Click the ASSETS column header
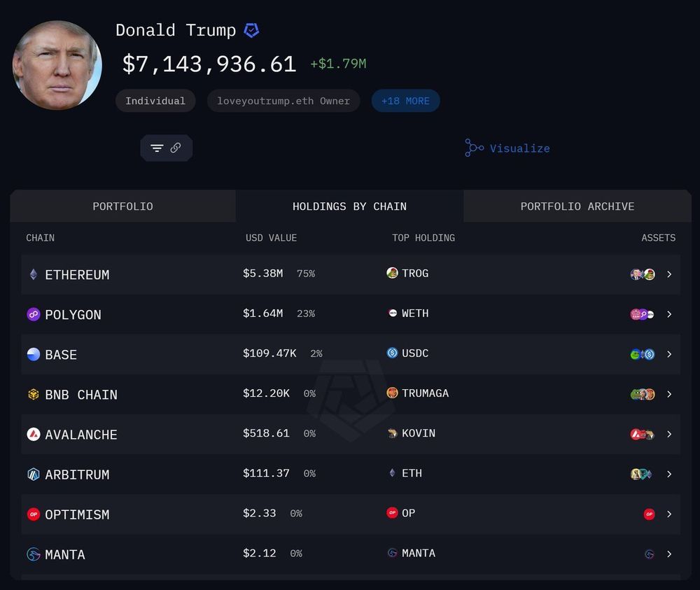 click(x=659, y=238)
